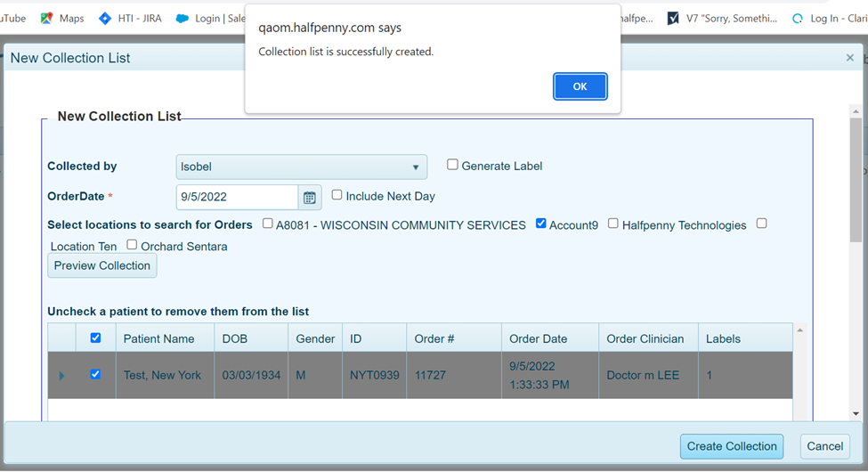Uncheck the Test, New York patient row
The height and width of the screenshot is (472, 868).
tap(95, 375)
